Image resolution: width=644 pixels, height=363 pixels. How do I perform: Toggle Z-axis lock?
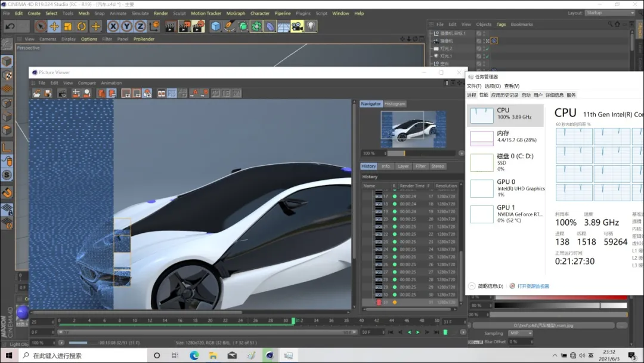coord(140,26)
